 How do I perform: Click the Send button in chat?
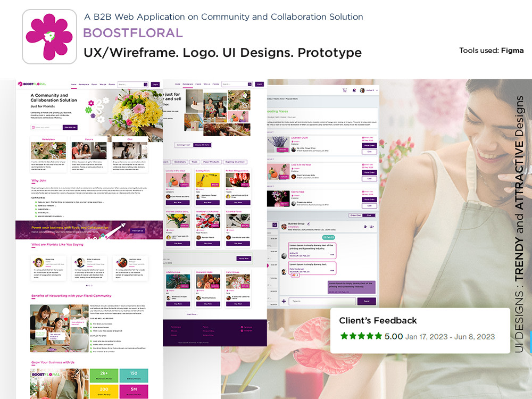(x=367, y=301)
